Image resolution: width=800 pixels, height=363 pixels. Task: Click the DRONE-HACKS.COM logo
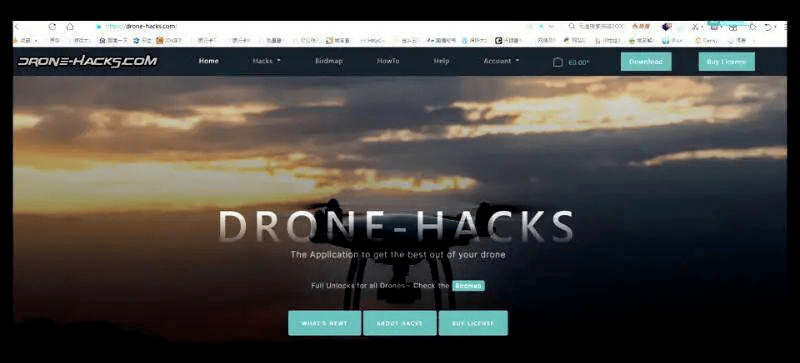pyautogui.click(x=88, y=61)
